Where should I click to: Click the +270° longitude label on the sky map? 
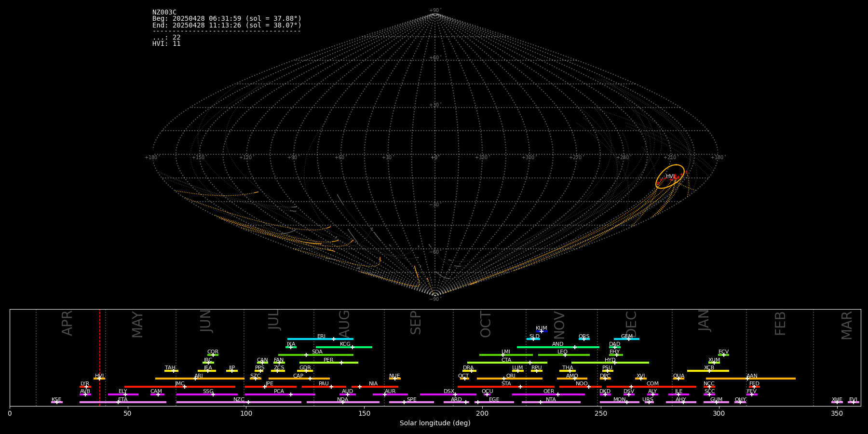[575, 158]
